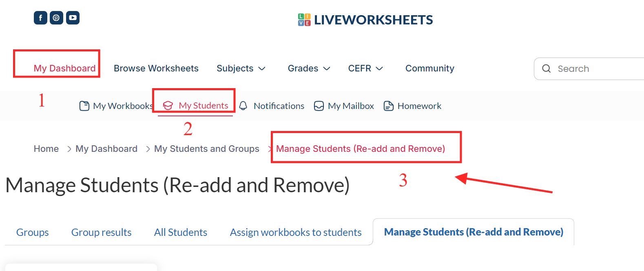Expand the Subjects dropdown menu
This screenshot has width=644, height=271.
(x=241, y=69)
